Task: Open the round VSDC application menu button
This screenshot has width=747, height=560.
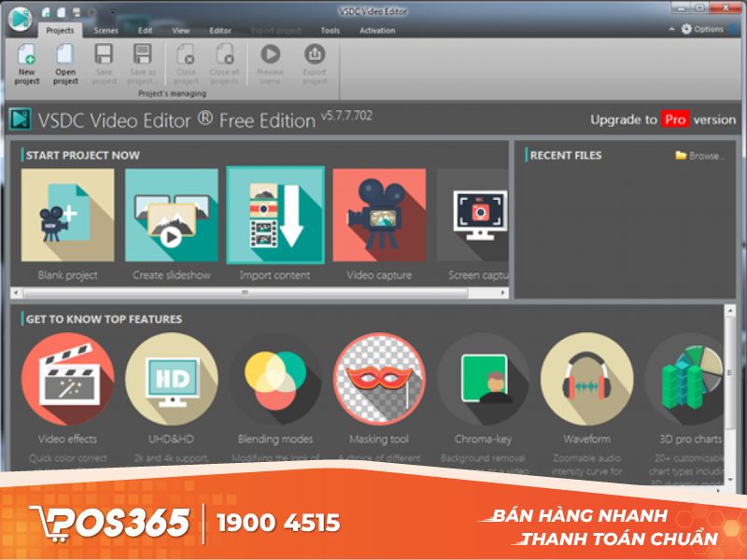Action: click(x=20, y=19)
